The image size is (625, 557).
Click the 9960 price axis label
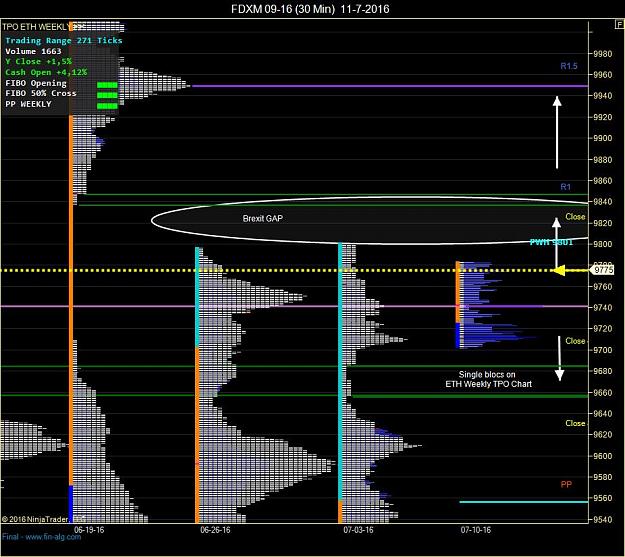tap(603, 75)
